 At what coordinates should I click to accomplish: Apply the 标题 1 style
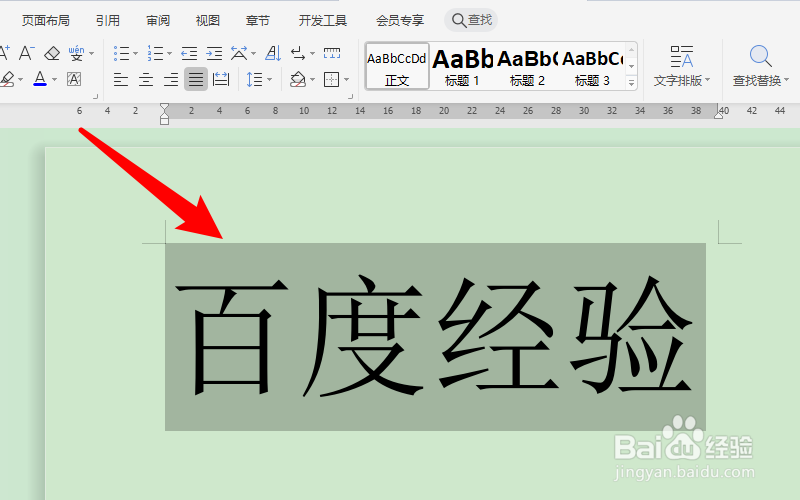(462, 66)
